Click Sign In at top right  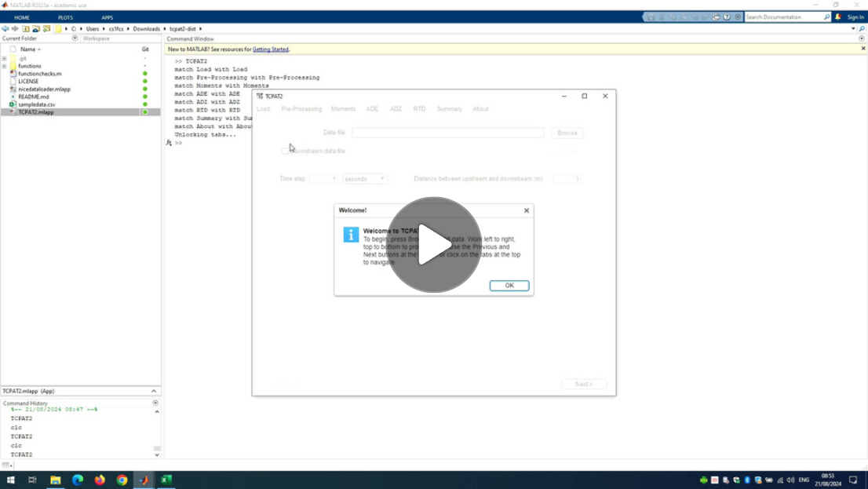pyautogui.click(x=855, y=17)
